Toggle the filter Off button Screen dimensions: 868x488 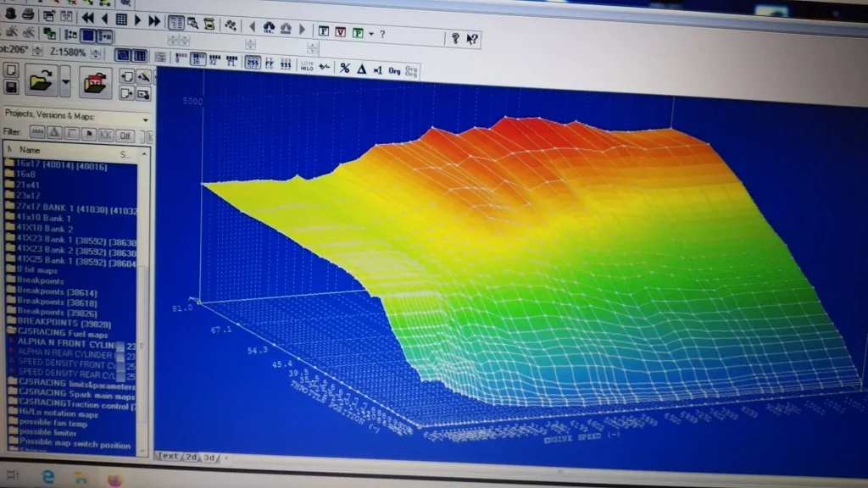tap(124, 134)
